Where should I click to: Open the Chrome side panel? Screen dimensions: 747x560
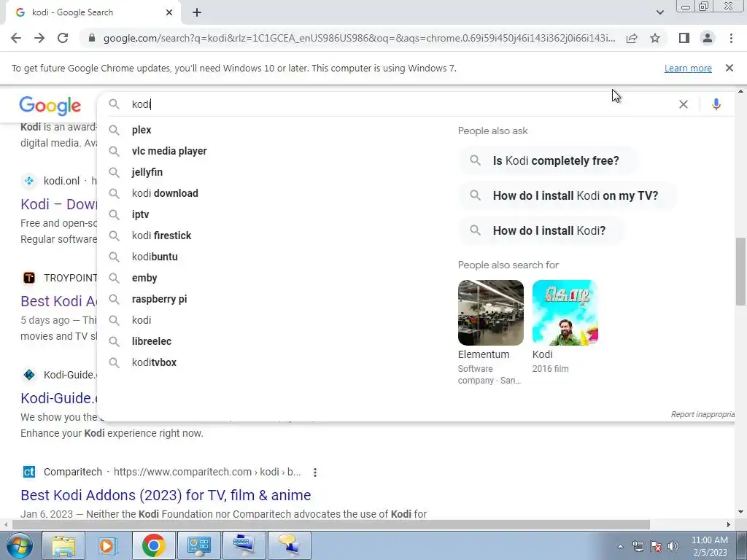(684, 38)
